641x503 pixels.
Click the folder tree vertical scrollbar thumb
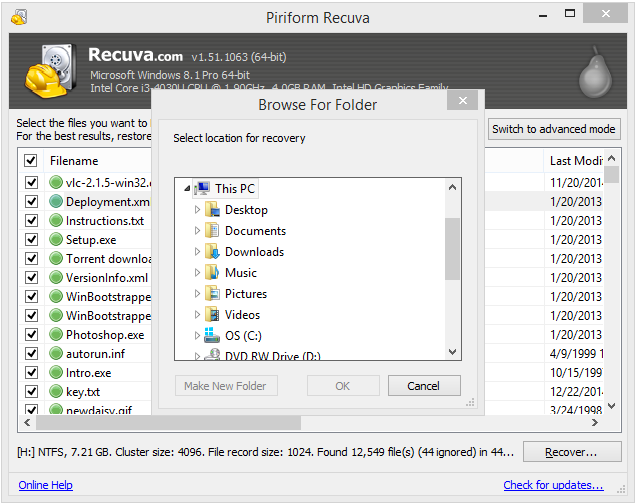(x=452, y=249)
